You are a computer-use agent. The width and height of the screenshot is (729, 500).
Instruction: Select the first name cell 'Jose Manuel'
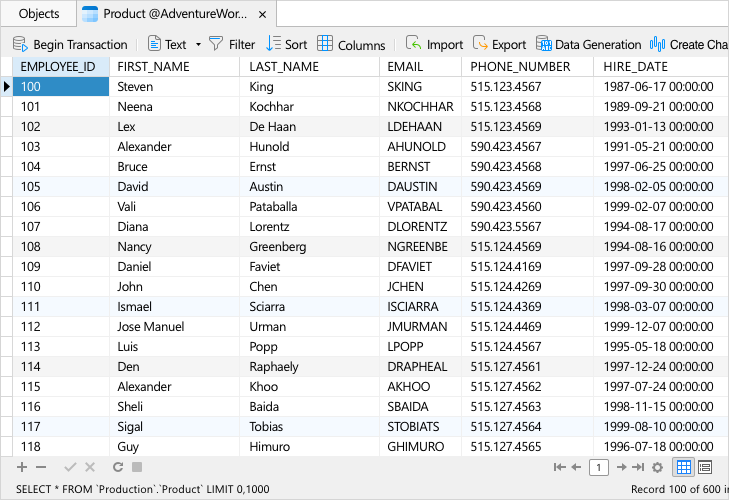pyautogui.click(x=174, y=327)
